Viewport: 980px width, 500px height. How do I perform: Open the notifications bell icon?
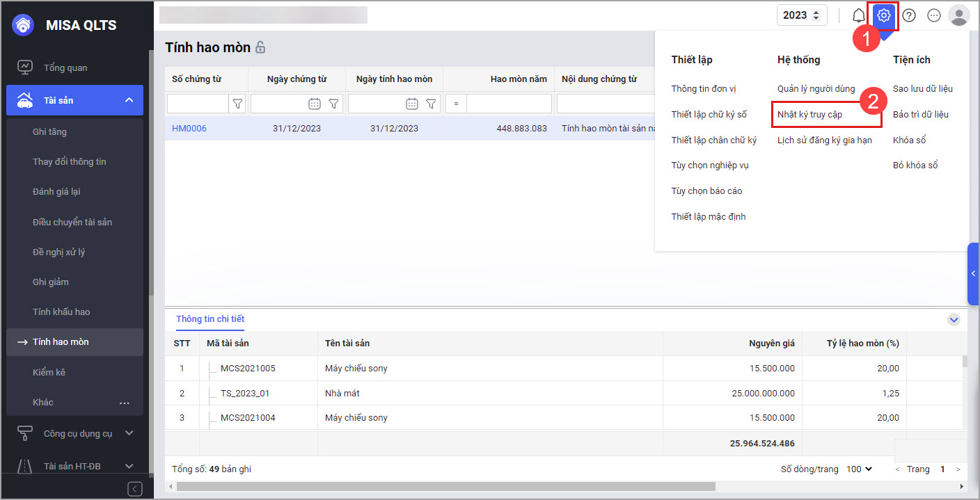click(x=858, y=15)
